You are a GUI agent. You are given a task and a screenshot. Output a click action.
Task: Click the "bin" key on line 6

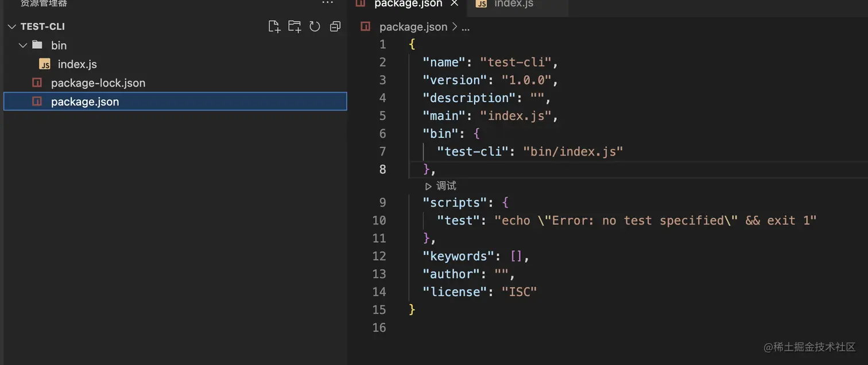tap(441, 133)
